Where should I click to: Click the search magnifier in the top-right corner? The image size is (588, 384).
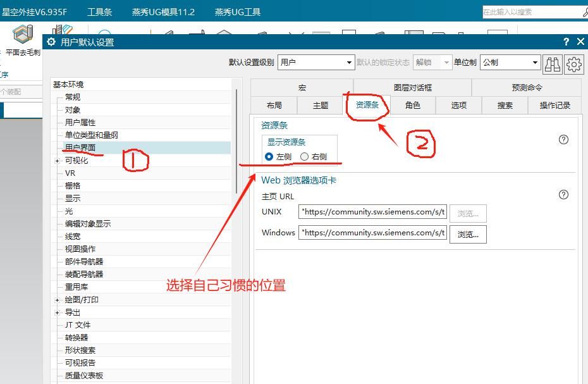[584, 11]
